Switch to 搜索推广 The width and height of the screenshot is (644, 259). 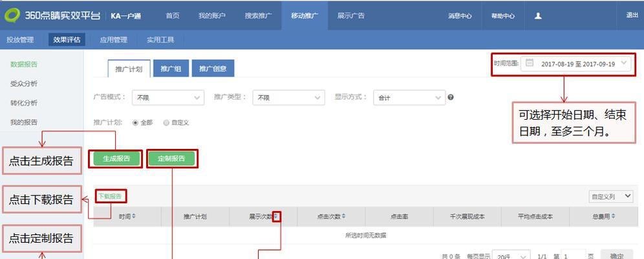tap(259, 16)
